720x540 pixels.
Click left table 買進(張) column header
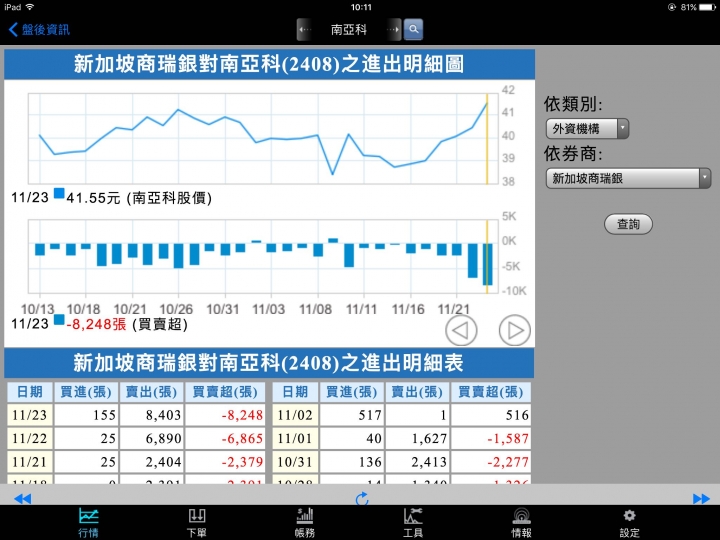click(86, 392)
